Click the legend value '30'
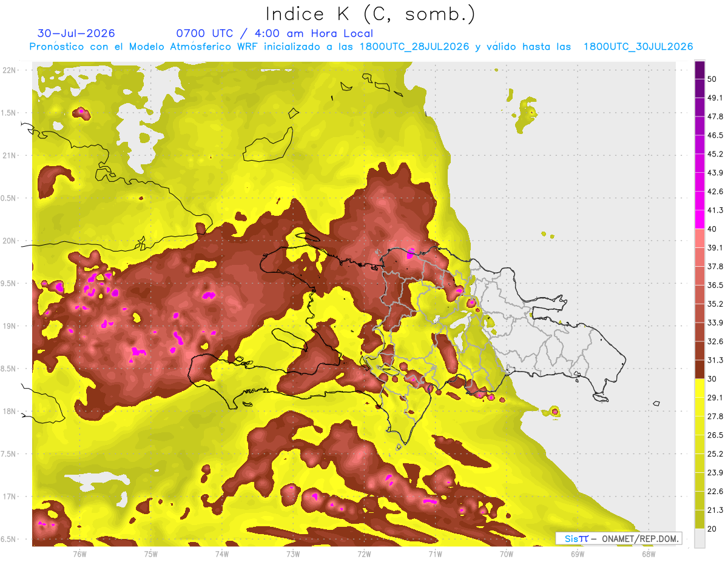Image resolution: width=728 pixels, height=562 pixels. click(713, 379)
